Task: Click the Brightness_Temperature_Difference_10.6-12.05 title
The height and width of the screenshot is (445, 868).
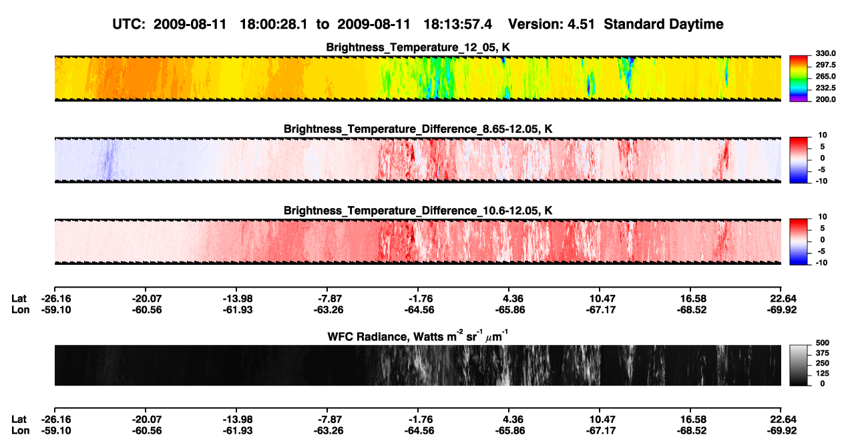Action: click(418, 211)
